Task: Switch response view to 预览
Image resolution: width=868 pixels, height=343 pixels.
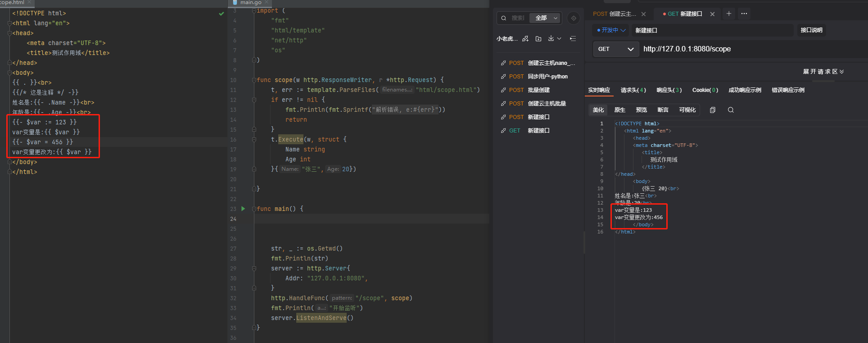Action: pyautogui.click(x=642, y=110)
